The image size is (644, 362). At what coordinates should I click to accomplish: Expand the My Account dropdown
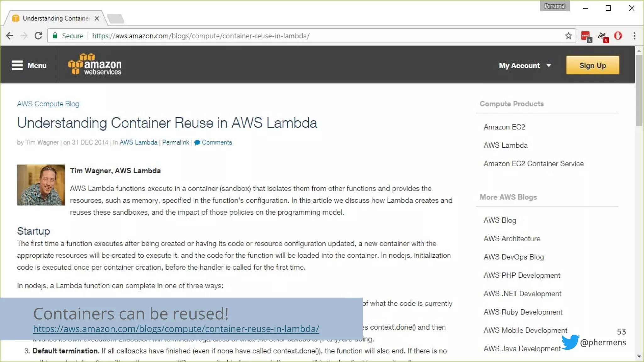pos(525,65)
